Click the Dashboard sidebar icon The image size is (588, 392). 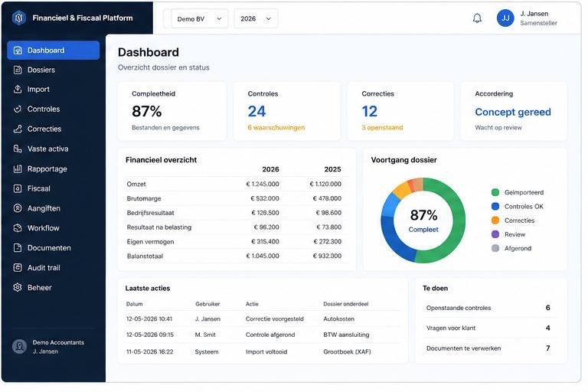[x=18, y=51]
